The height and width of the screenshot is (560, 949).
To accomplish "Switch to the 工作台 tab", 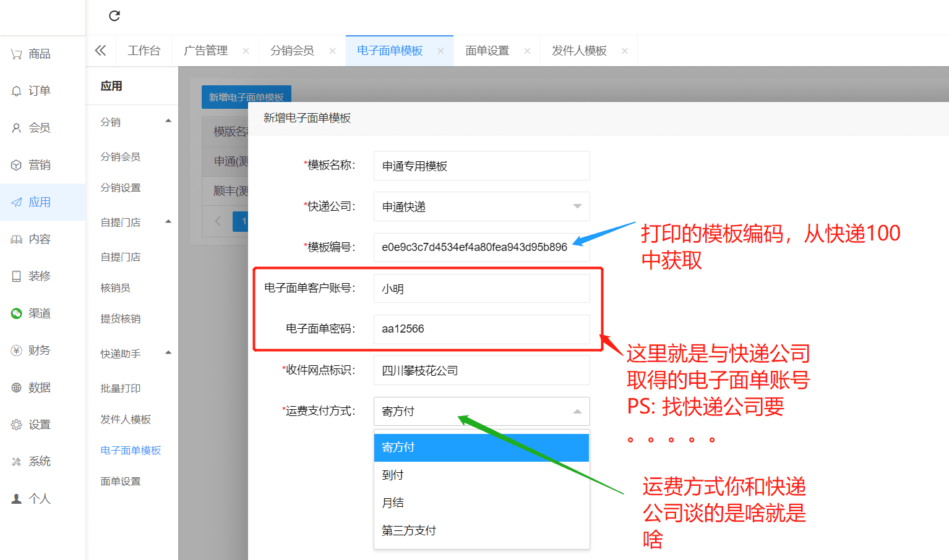I will pyautogui.click(x=144, y=51).
